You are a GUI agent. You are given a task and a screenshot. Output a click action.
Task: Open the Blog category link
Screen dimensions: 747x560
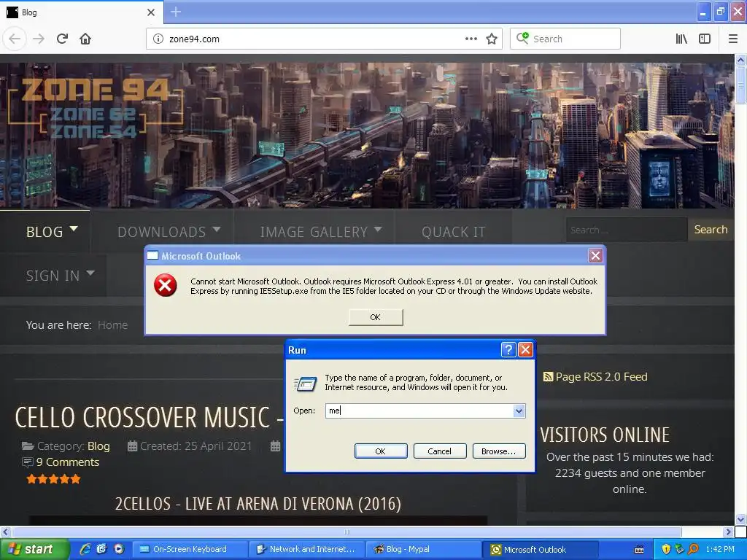(98, 446)
